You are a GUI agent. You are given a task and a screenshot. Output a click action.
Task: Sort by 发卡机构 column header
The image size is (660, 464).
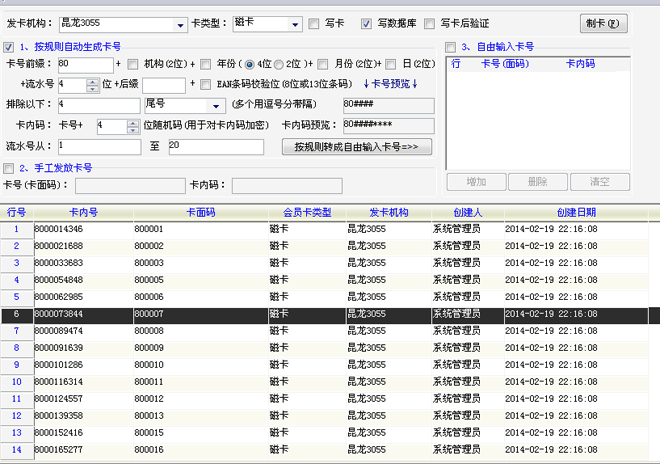pyautogui.click(x=389, y=213)
